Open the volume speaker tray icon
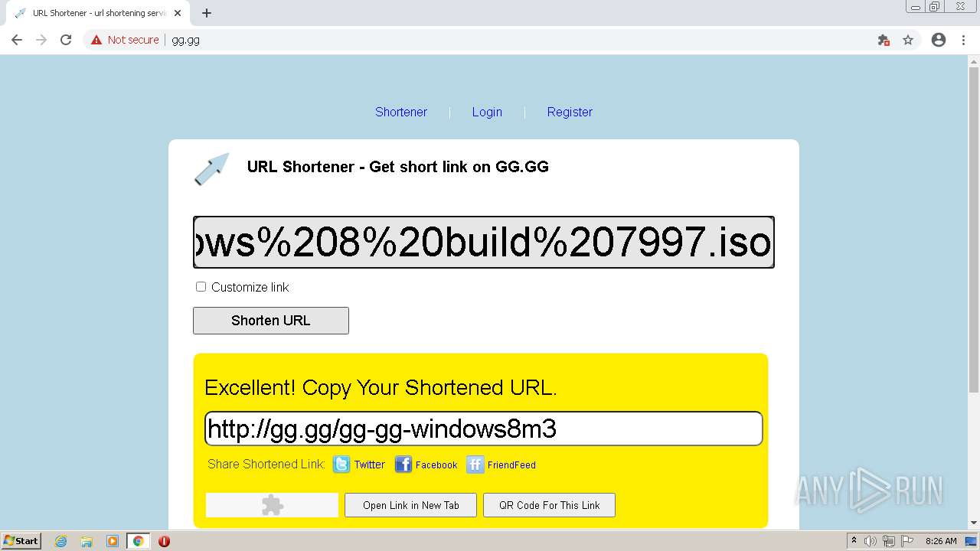Image resolution: width=980 pixels, height=551 pixels. pyautogui.click(x=871, y=541)
